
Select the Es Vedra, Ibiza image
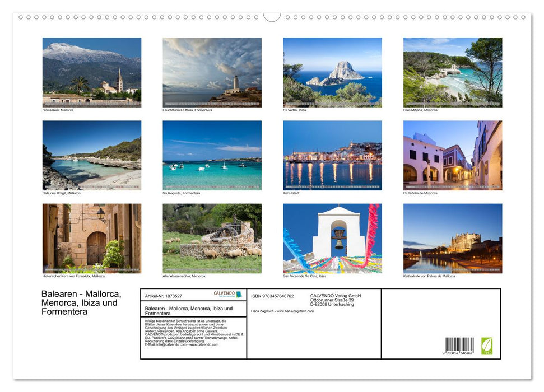coord(332,72)
